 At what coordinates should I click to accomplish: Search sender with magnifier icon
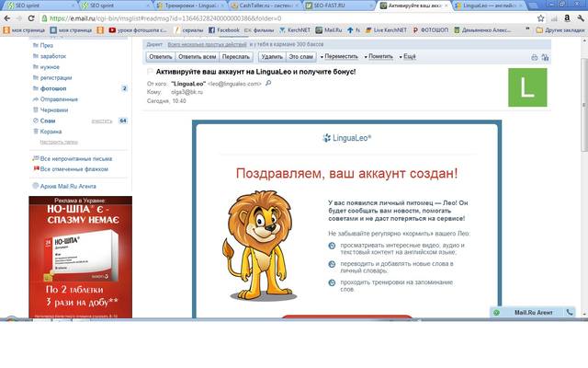pos(268,84)
